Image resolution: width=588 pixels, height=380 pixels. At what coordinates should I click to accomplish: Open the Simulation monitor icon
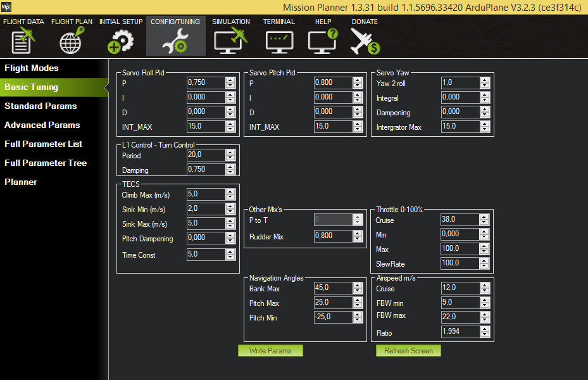pos(230,41)
